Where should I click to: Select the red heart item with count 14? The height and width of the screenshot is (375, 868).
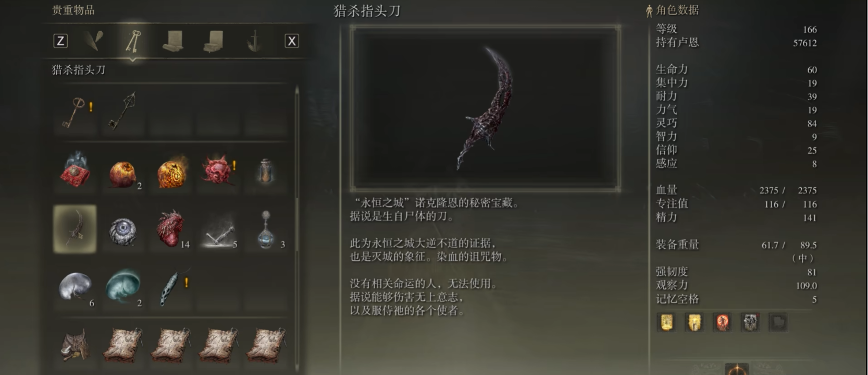coord(171,228)
